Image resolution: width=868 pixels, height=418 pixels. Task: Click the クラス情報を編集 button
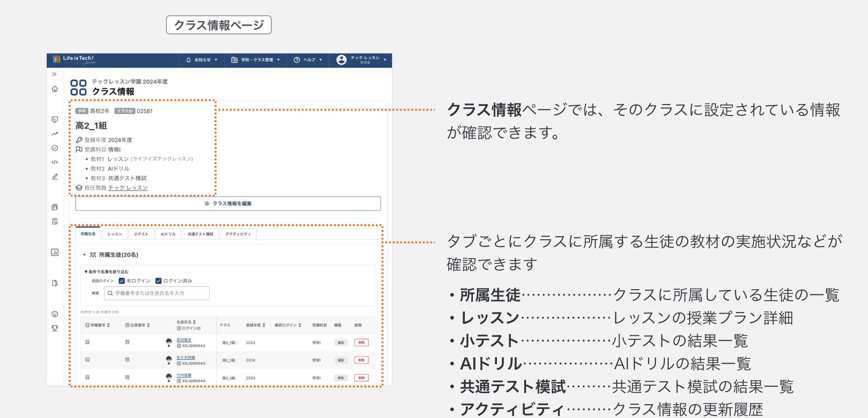click(228, 204)
